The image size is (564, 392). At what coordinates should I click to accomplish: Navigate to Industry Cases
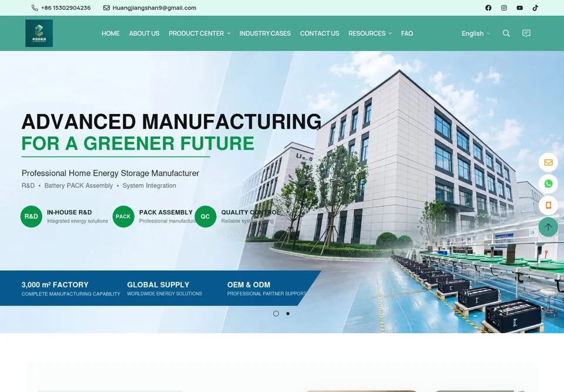[265, 33]
